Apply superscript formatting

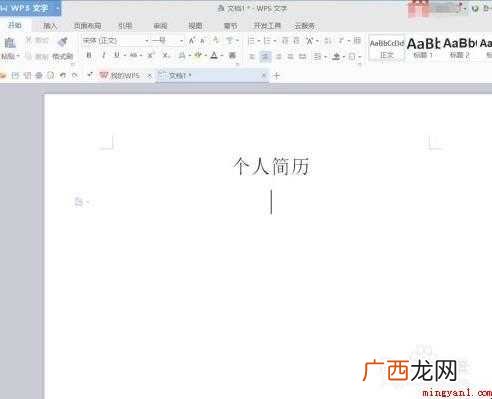[x=151, y=55]
